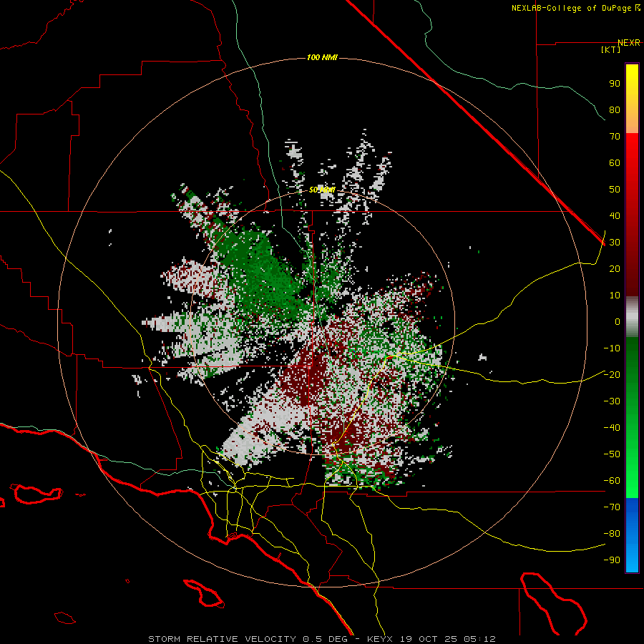Click the 0 value on the velocity scale
The image size is (644, 644).
[618, 322]
